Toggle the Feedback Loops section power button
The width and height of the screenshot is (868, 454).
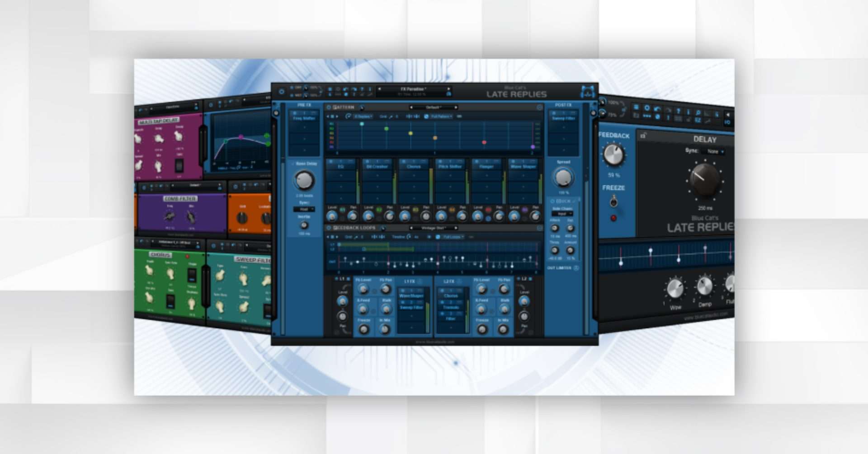[329, 228]
